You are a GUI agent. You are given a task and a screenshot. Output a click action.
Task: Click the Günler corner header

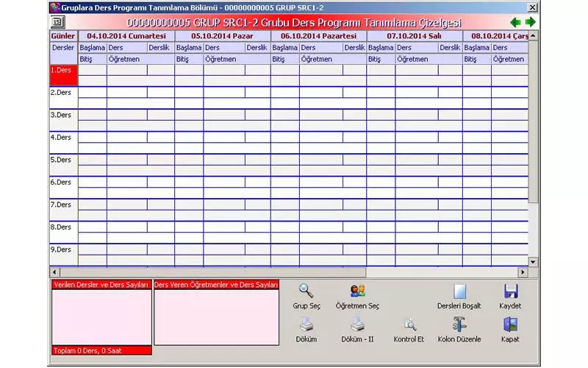[x=63, y=36]
